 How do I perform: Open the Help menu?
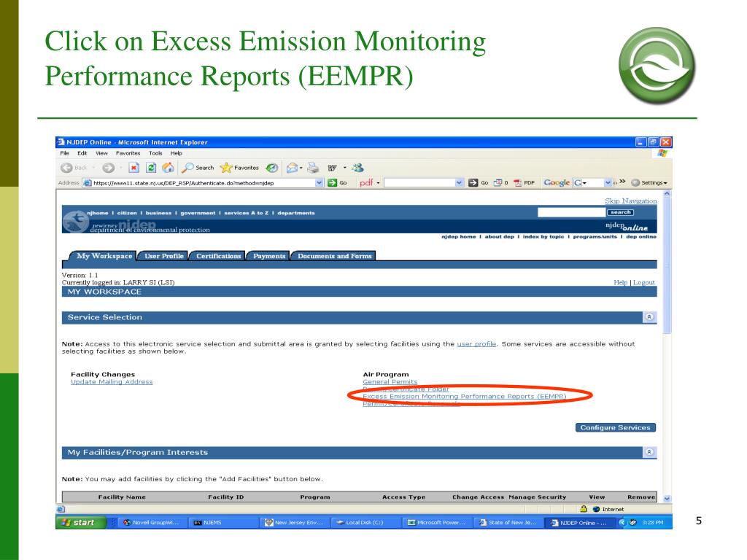pyautogui.click(x=177, y=153)
